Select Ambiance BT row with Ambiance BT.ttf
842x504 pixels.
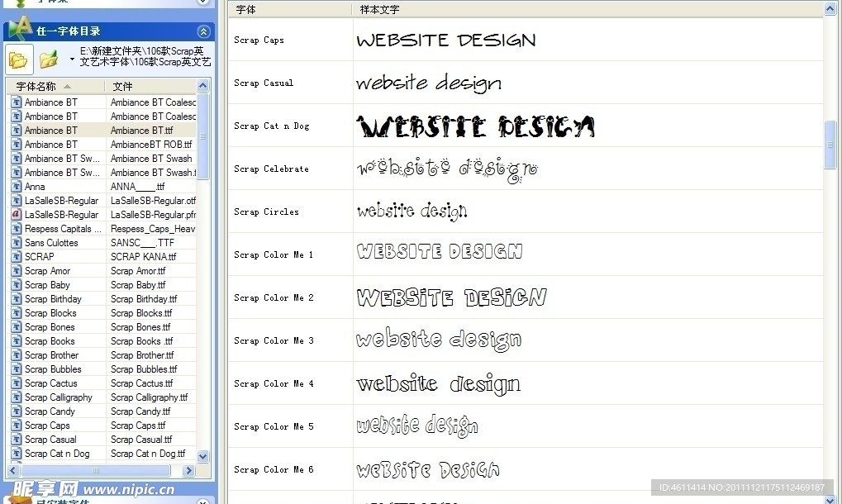102,131
